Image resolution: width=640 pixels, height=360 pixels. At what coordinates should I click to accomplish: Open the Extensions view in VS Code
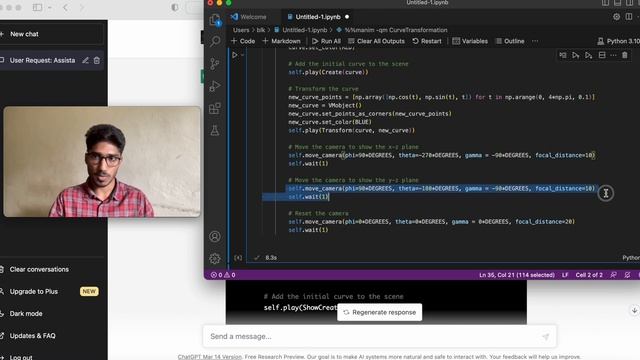pos(215,108)
